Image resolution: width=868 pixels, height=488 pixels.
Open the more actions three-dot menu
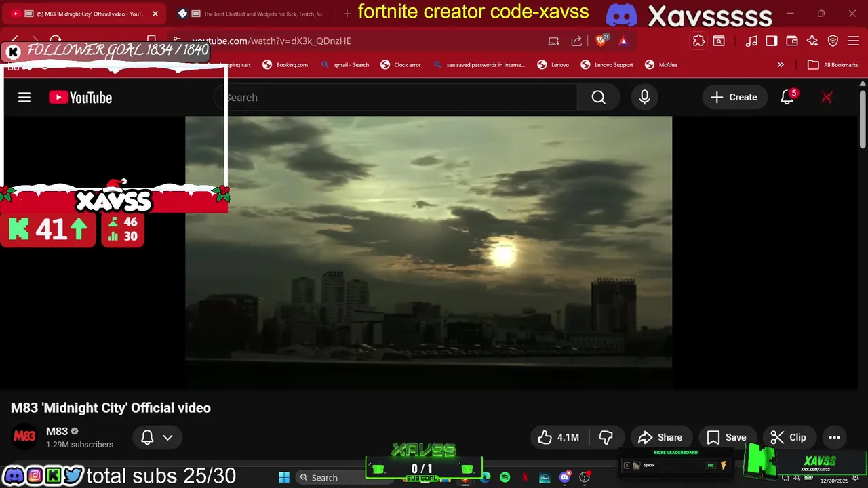834,438
